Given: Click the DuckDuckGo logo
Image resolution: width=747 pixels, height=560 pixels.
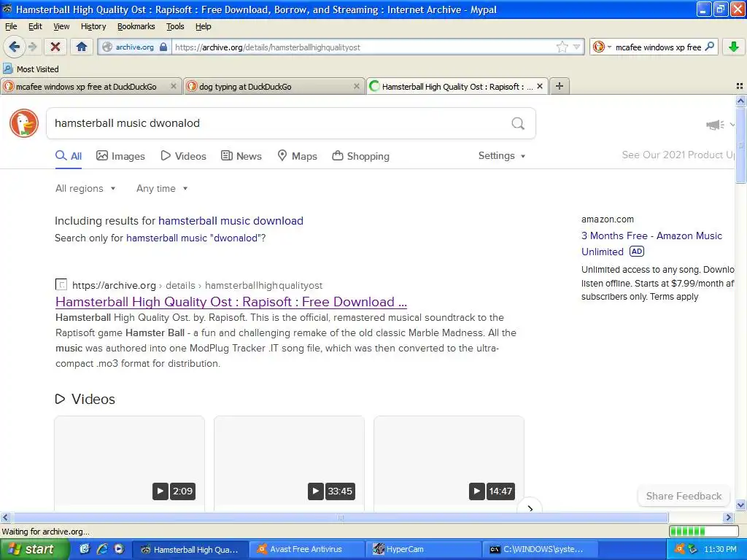Looking at the screenshot, I should (x=24, y=122).
